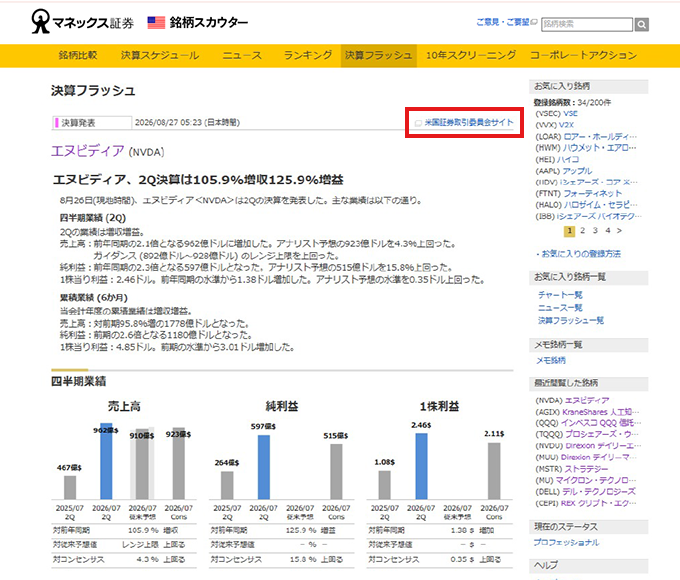Image resolution: width=680 pixels, height=580 pixels.
Task: Go to favorites page 2
Action: [582, 231]
